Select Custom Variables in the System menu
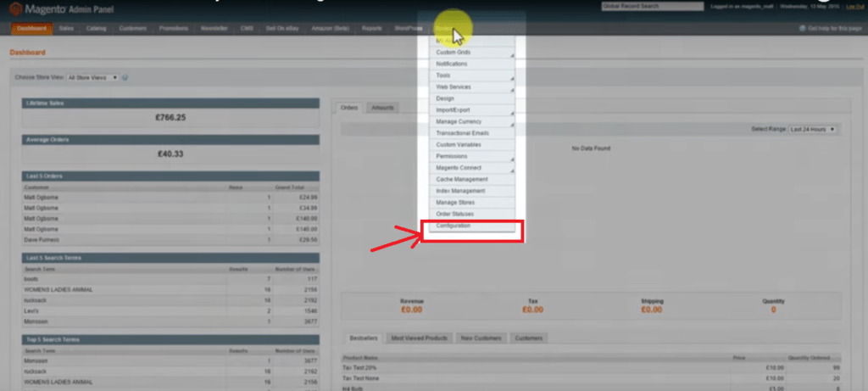The width and height of the screenshot is (868, 391). 472,145
